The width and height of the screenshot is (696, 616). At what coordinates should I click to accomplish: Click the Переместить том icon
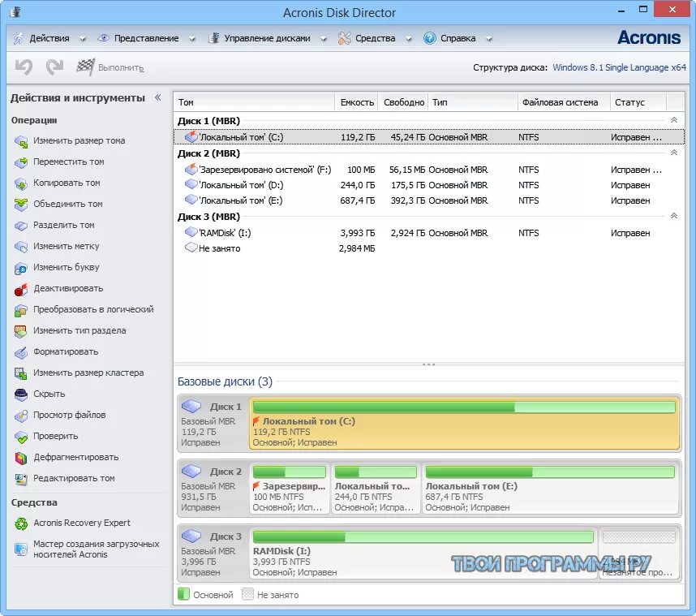pos(21,162)
